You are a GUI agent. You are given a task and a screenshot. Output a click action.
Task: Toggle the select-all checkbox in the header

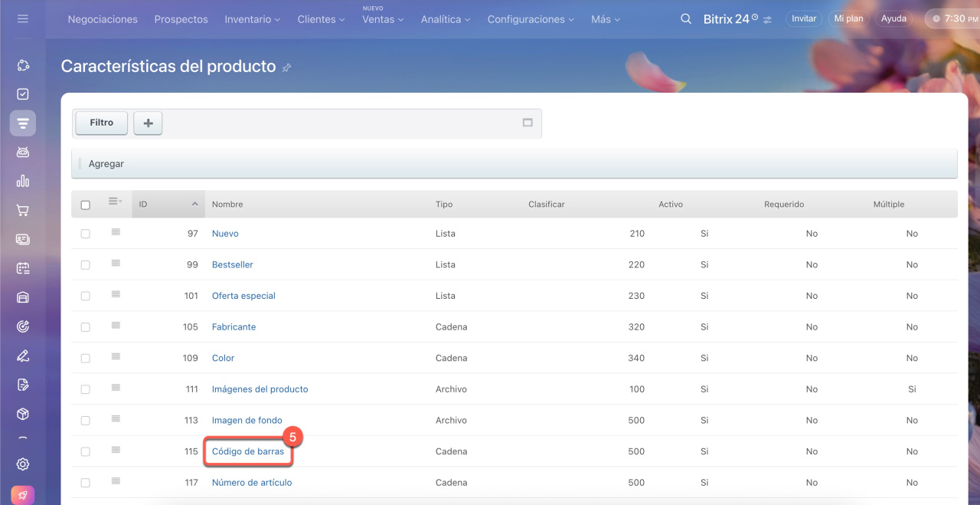coord(85,205)
